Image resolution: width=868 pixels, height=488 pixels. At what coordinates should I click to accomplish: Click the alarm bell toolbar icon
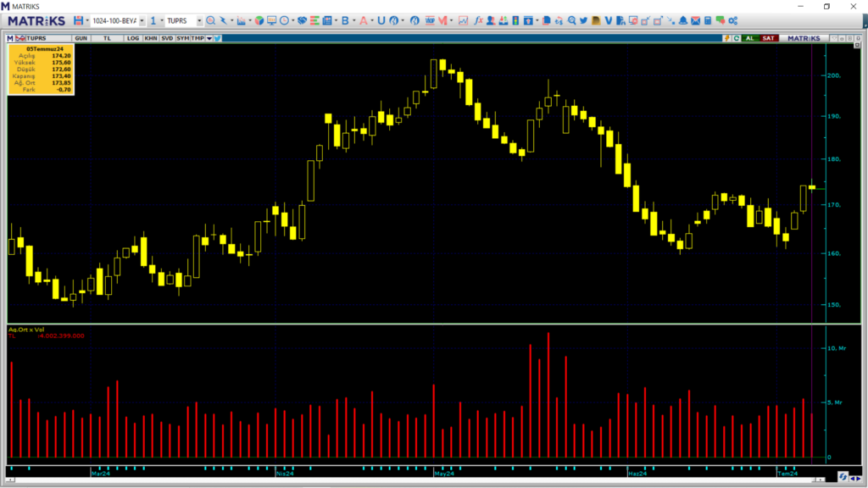(x=683, y=20)
